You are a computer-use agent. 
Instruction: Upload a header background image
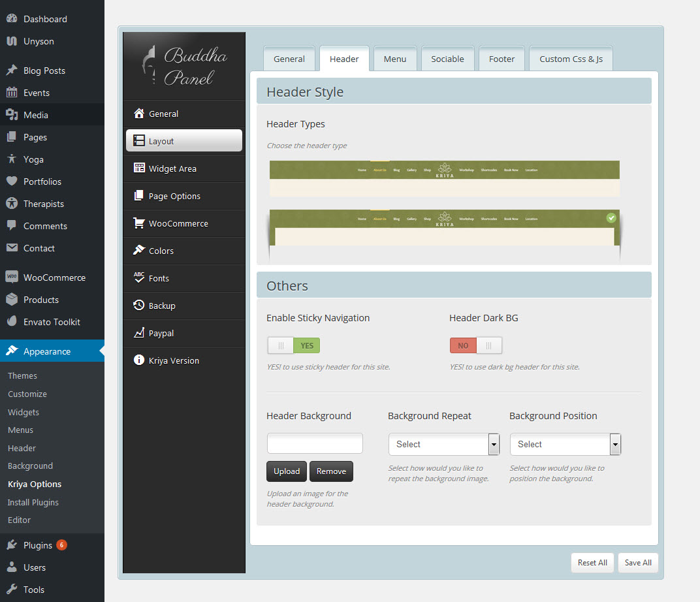286,471
